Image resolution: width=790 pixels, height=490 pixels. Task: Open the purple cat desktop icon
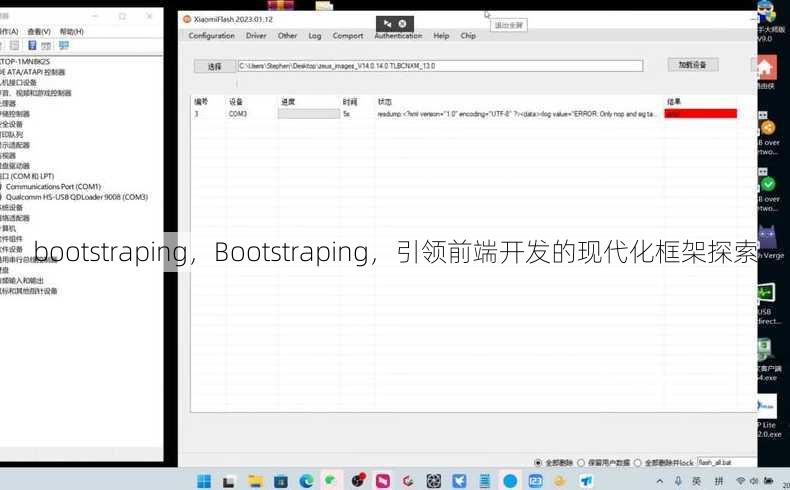(x=767, y=237)
